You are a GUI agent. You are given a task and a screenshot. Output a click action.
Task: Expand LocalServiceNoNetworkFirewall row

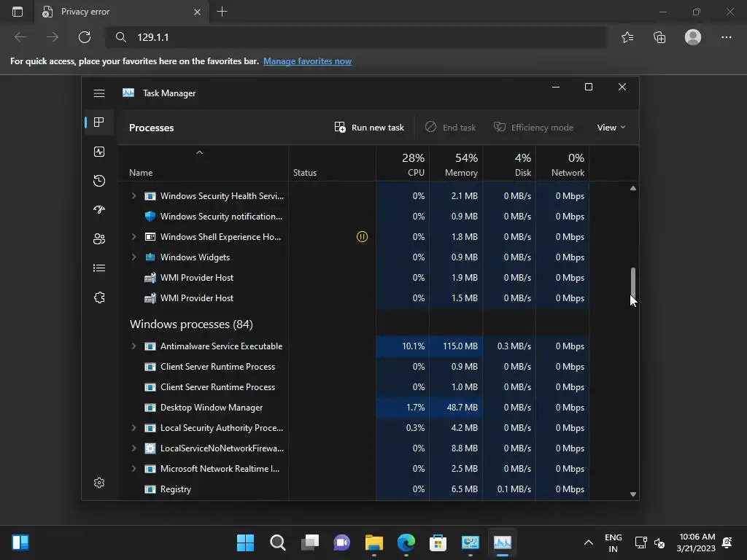pos(134,448)
